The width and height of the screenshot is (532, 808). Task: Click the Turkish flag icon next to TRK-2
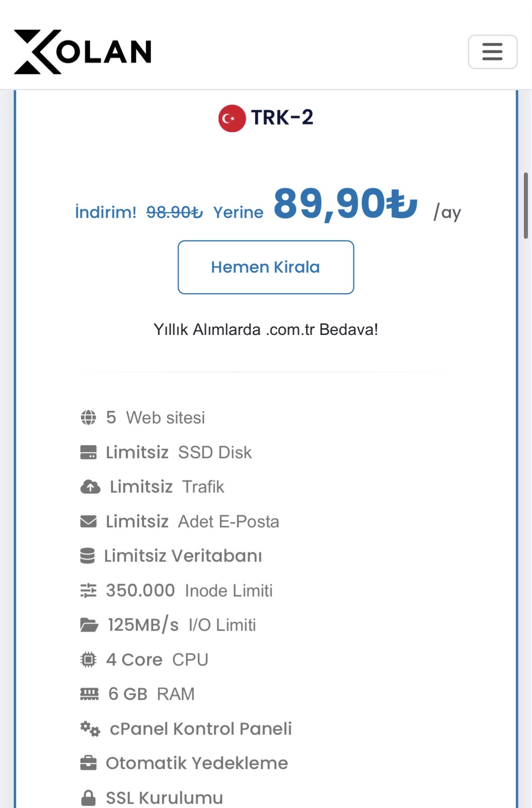(x=232, y=118)
